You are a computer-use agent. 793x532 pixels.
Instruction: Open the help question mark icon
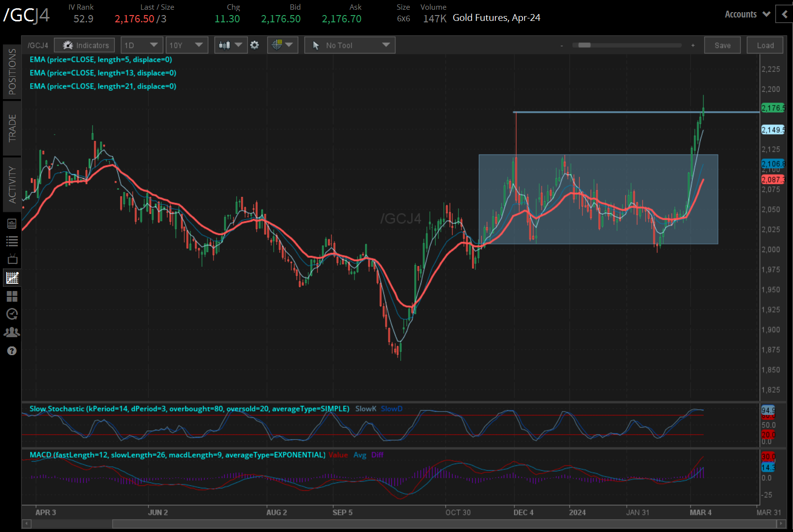tap(12, 351)
